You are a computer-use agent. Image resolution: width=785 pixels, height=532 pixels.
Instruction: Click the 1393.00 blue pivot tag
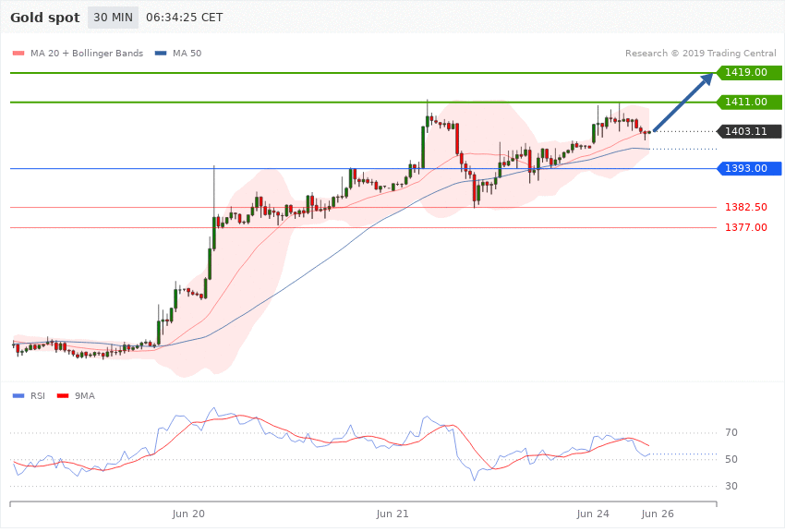coord(749,169)
